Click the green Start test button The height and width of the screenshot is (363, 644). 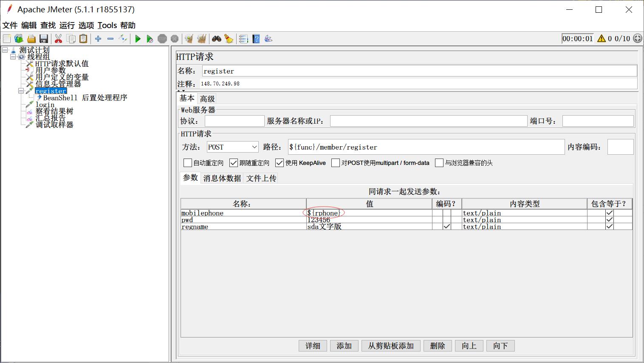138,39
